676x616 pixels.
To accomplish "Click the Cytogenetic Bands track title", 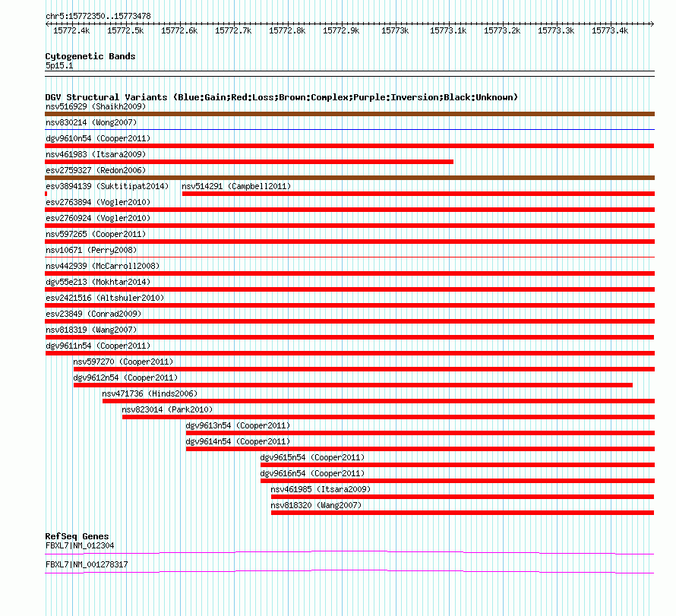I will pos(90,56).
